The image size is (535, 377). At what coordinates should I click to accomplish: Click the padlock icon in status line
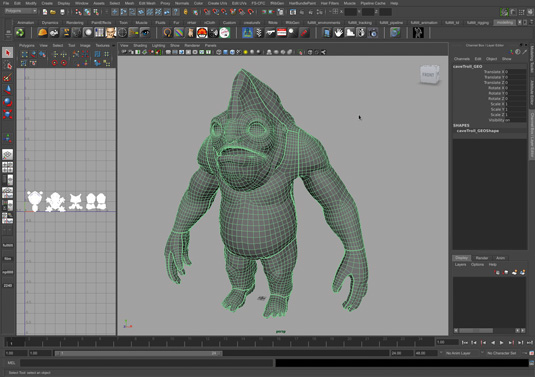click(x=186, y=12)
